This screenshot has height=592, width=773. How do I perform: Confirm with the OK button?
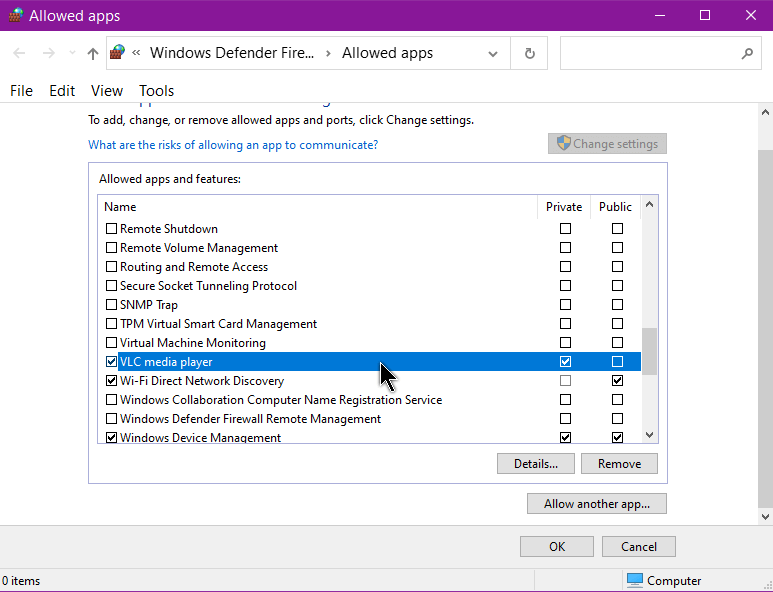pos(557,547)
